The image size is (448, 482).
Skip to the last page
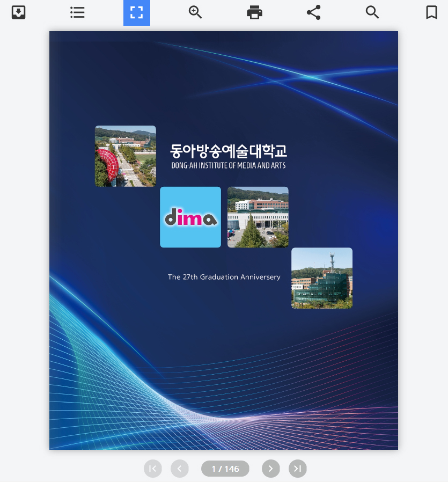pyautogui.click(x=298, y=469)
